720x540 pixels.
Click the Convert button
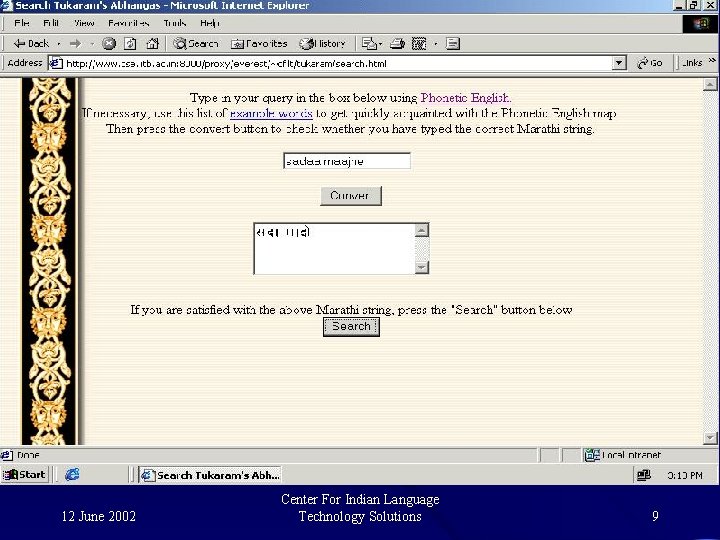[351, 196]
